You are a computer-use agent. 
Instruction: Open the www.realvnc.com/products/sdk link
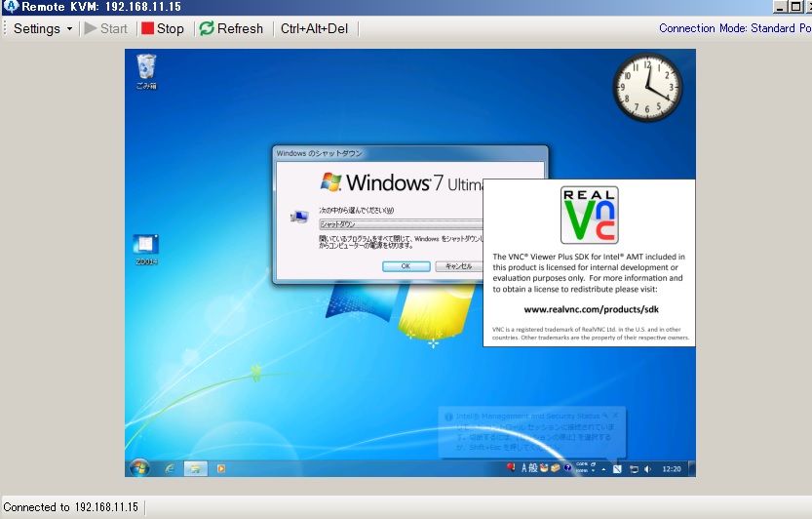[592, 309]
